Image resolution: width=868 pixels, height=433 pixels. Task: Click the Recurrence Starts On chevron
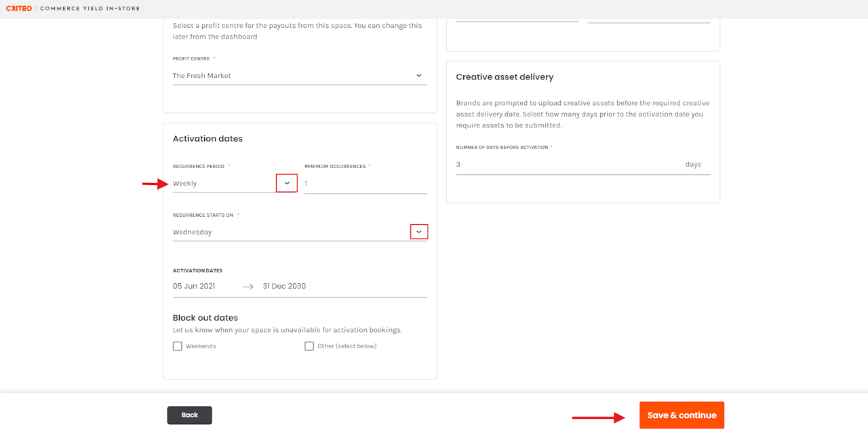419,232
